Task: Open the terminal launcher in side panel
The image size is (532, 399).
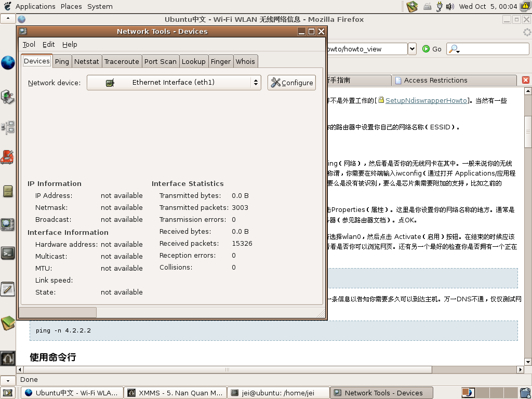Action: tap(8, 254)
